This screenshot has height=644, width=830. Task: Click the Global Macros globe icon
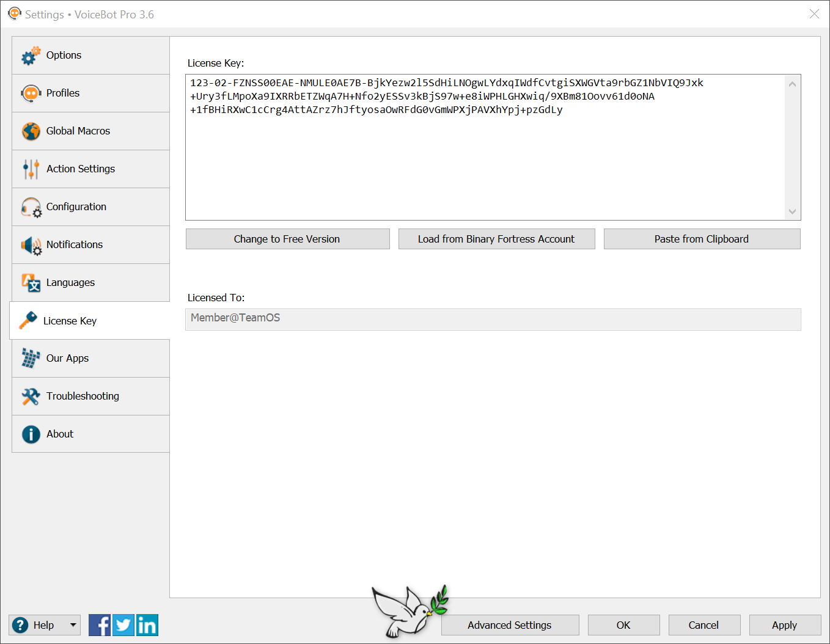point(31,131)
